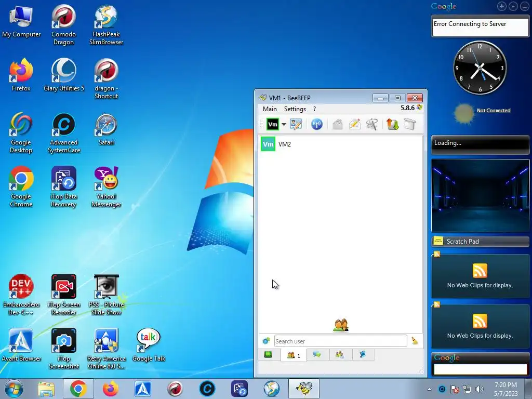Open Comodo Dragon desktop shortcut

(63, 25)
